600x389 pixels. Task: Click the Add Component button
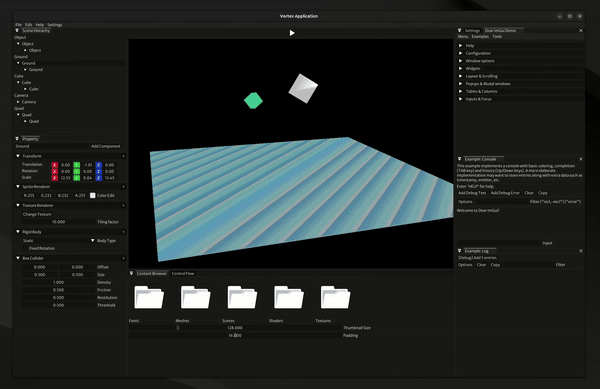[106, 146]
